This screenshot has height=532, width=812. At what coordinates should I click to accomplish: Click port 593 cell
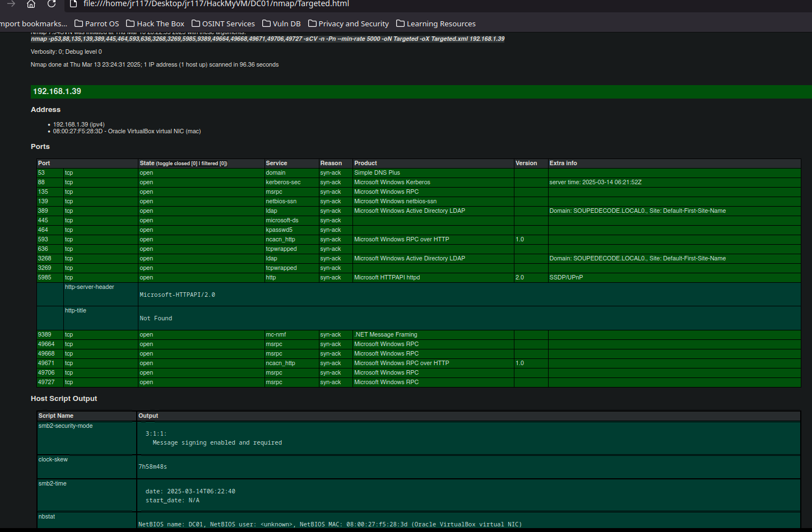point(50,240)
